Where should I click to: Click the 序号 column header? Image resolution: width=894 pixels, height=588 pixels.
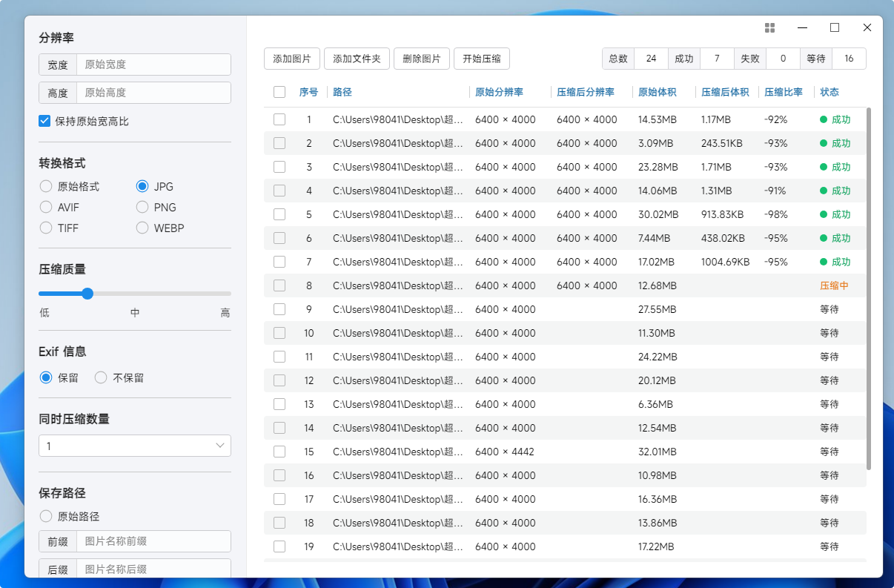308,92
